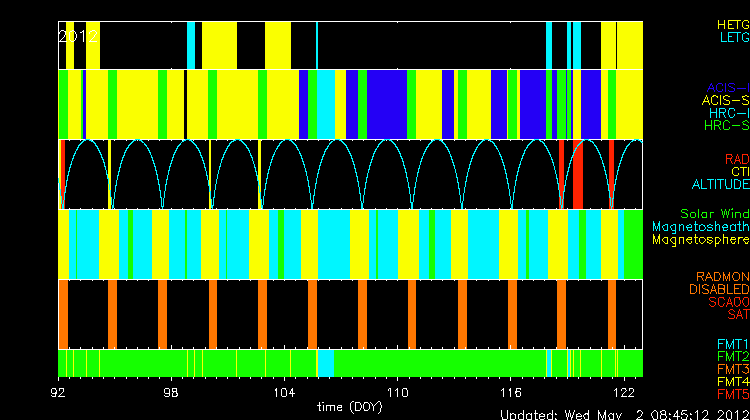Select the RADMON legend label
The image size is (750, 420).
click(722, 276)
